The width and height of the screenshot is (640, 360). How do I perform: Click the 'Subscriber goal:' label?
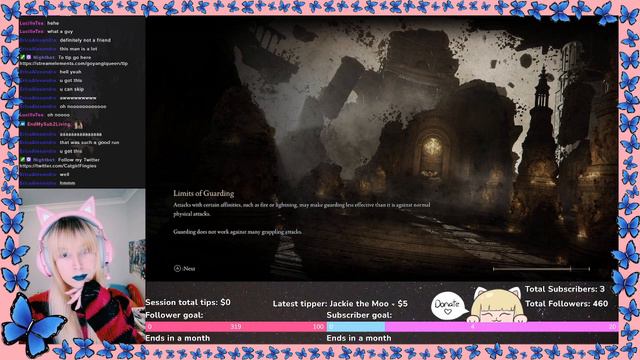click(x=359, y=315)
